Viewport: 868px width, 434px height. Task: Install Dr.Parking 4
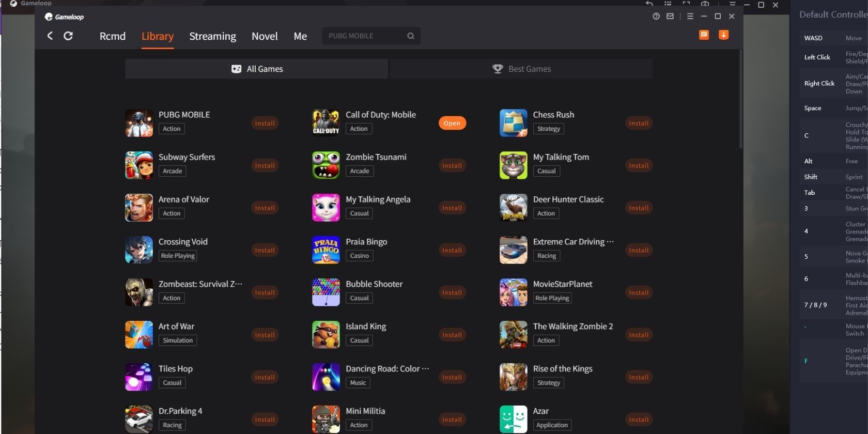coord(265,420)
